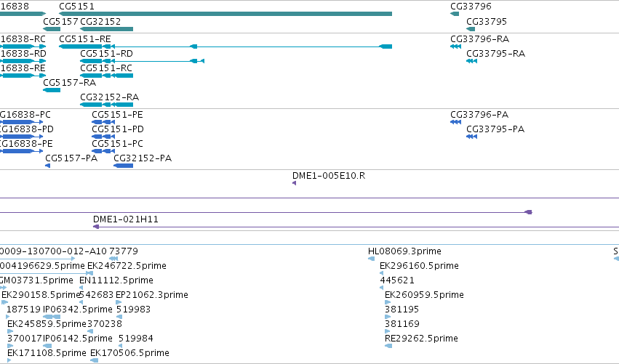This screenshot has width=619, height=364.
Task: Click EST GM03731.5prime
Action: [x=36, y=280]
